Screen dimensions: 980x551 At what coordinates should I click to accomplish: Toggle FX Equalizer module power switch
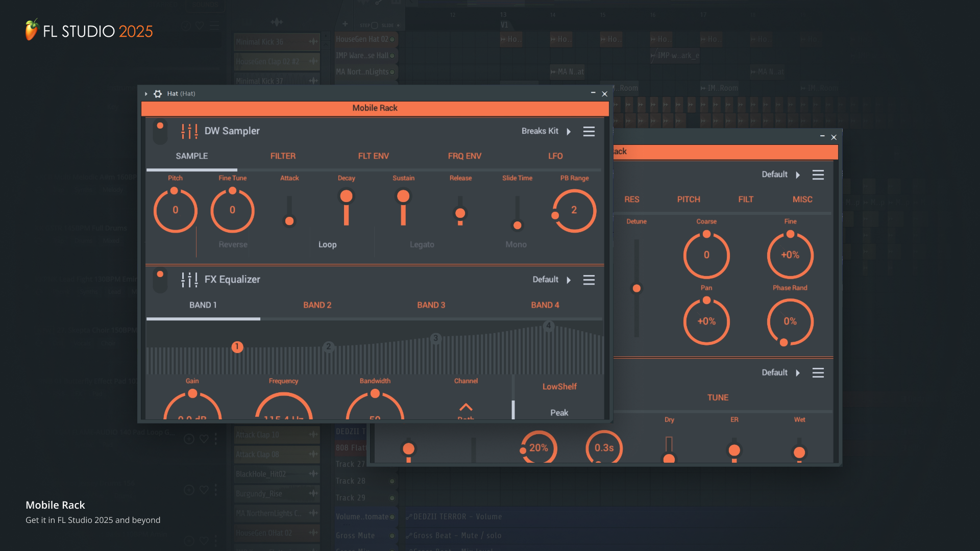tap(160, 280)
